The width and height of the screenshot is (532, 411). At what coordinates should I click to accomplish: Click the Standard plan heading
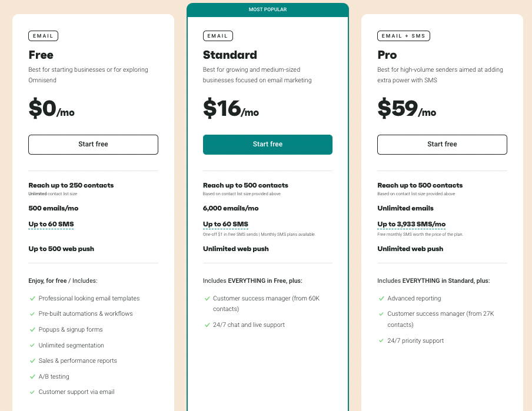tap(230, 55)
